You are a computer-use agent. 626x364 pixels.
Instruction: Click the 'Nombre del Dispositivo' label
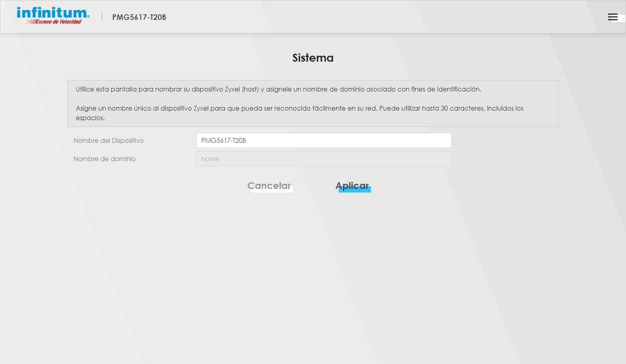[x=108, y=140]
